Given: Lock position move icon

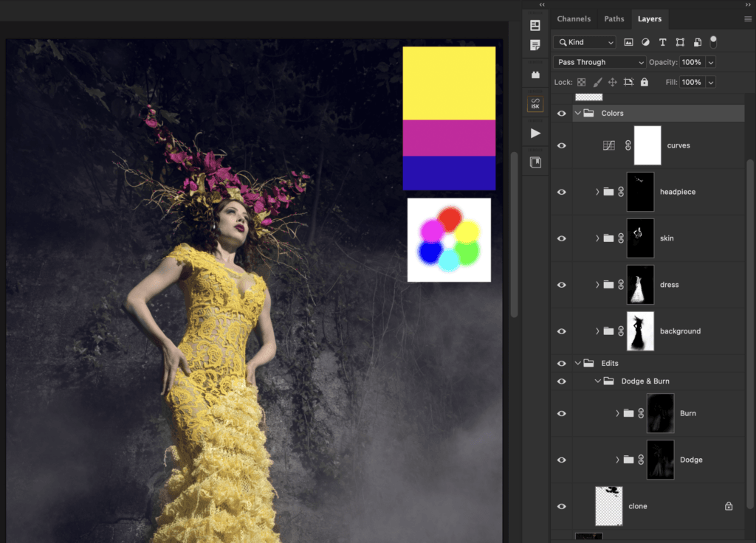Looking at the screenshot, I should 612,83.
